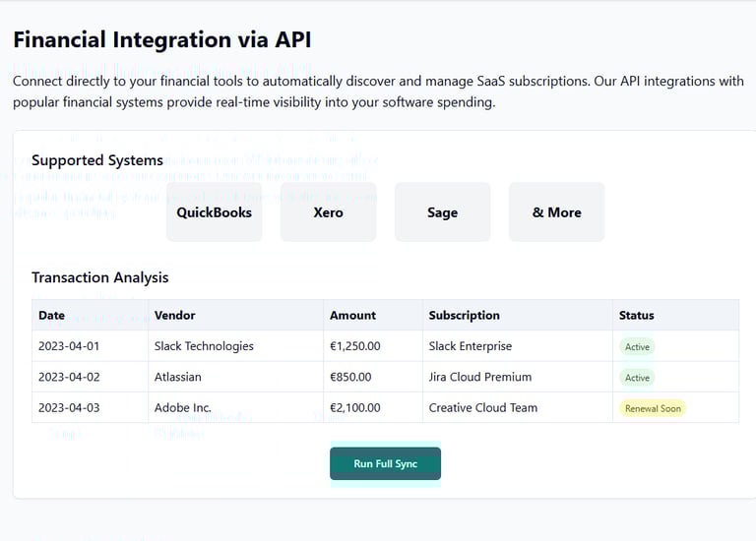Click the Financial Integration via API heading

[x=162, y=39]
